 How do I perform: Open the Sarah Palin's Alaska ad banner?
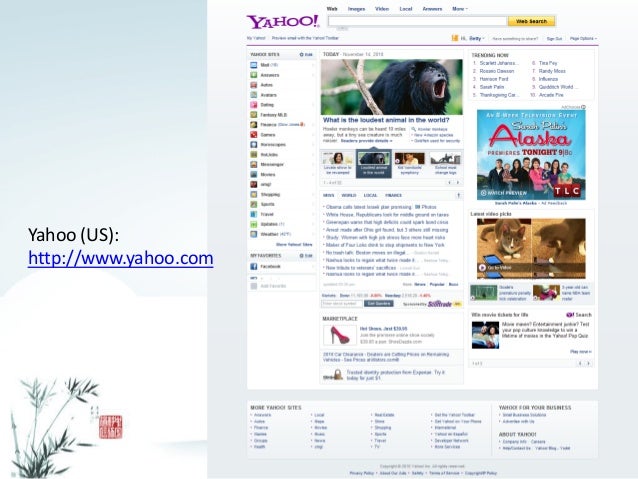point(531,155)
